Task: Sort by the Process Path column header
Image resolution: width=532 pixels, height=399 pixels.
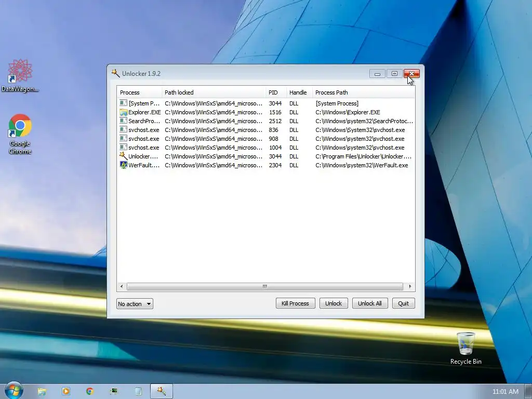Action: [363, 92]
